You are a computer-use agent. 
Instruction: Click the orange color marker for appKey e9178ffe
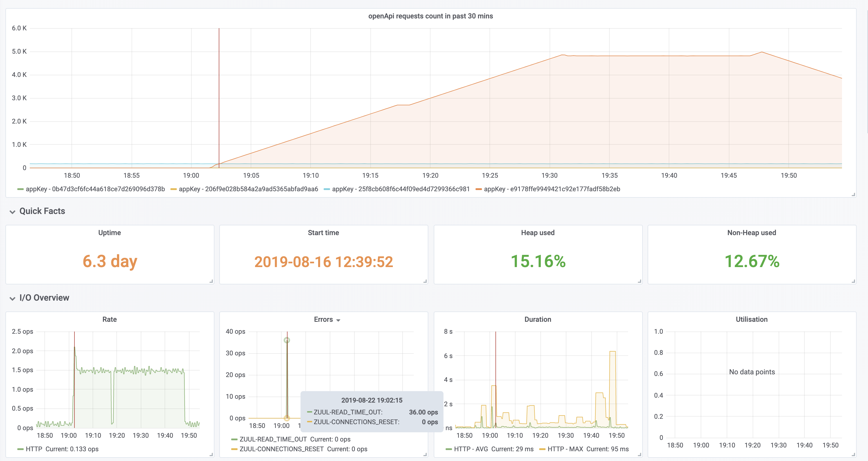pyautogui.click(x=479, y=189)
